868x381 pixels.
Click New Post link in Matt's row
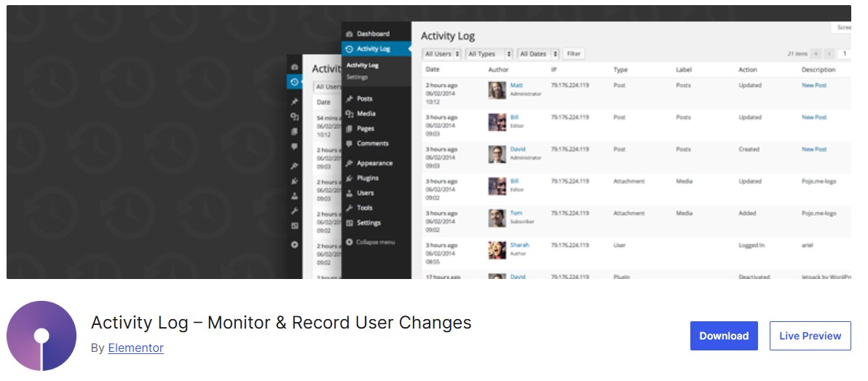coord(814,85)
